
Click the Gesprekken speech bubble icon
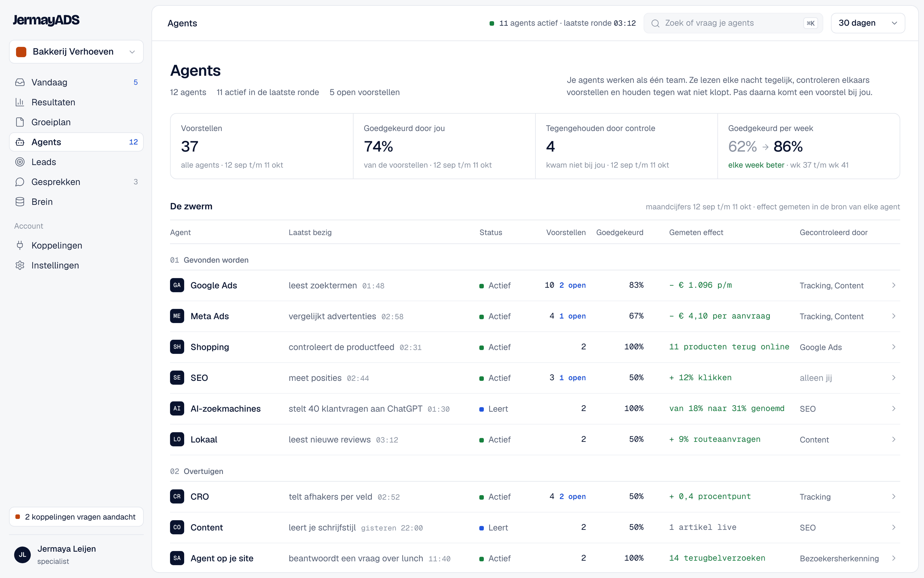click(x=20, y=181)
